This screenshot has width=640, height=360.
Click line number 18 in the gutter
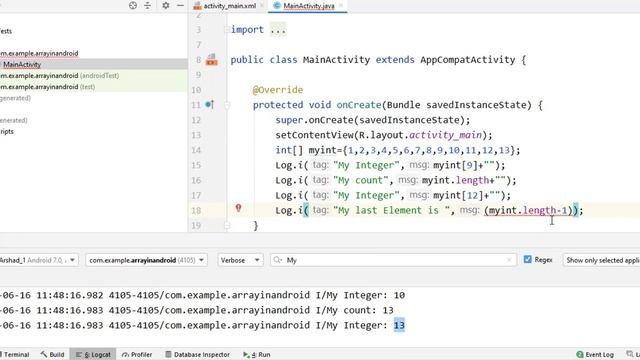click(196, 211)
